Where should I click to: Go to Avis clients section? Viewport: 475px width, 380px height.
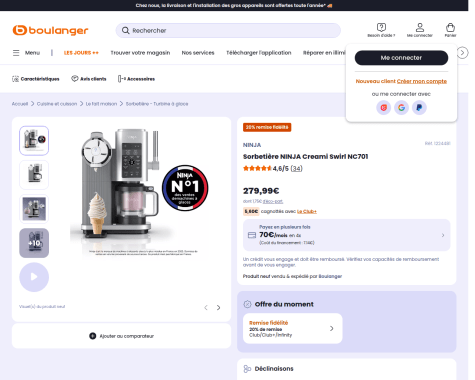coord(93,79)
